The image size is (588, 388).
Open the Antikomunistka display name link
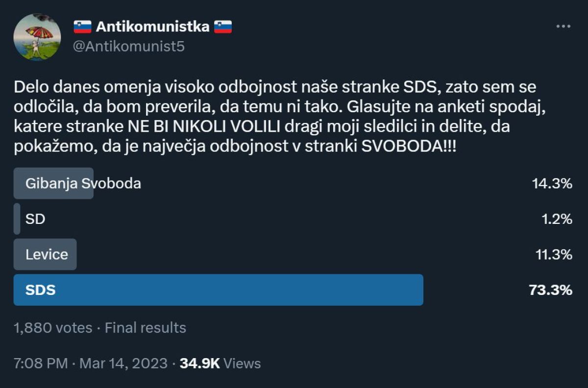pos(152,27)
